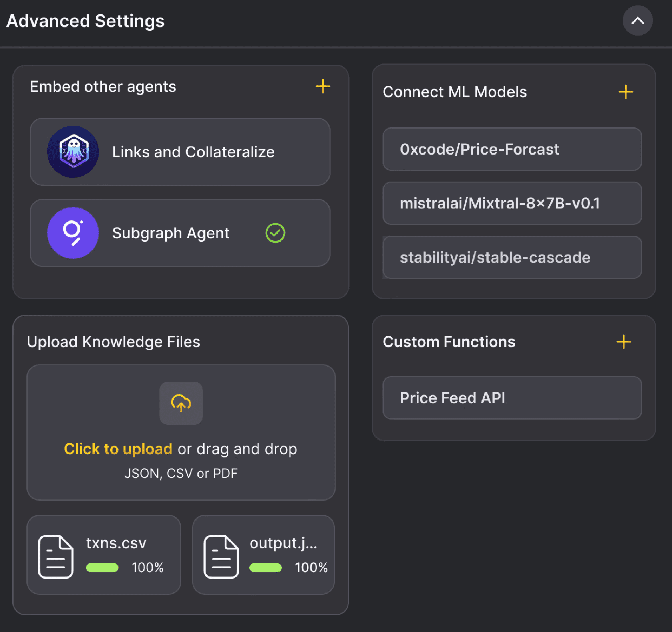The height and width of the screenshot is (632, 672).
Task: Select the stabilityai/stable-cascade model entry
Action: coord(512,257)
